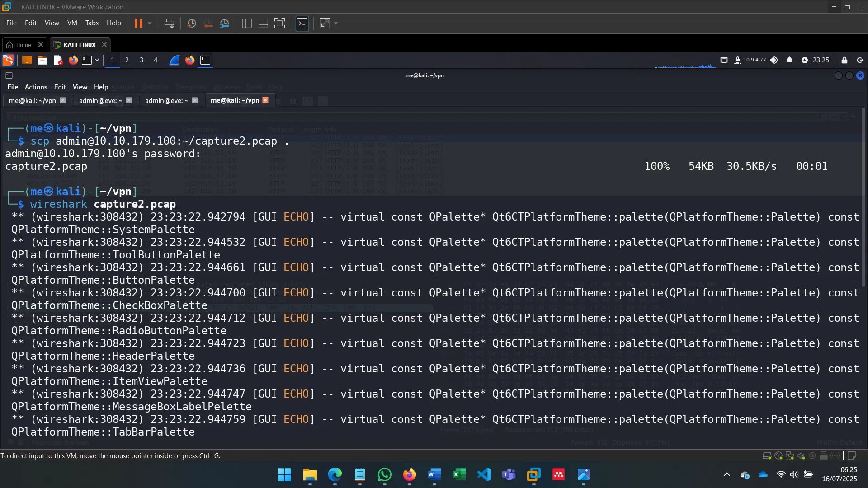868x488 pixels.
Task: Select workspace 3 in the Kali panel
Action: click(x=141, y=60)
